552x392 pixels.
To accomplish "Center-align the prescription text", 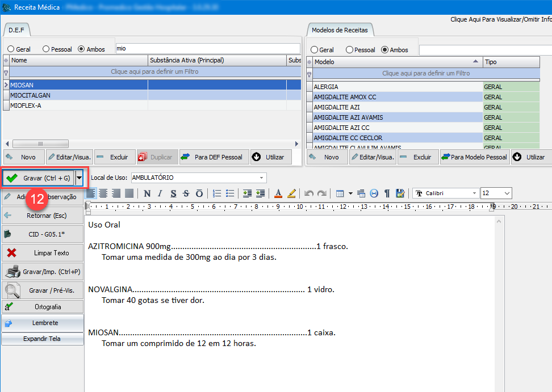I will (103, 193).
